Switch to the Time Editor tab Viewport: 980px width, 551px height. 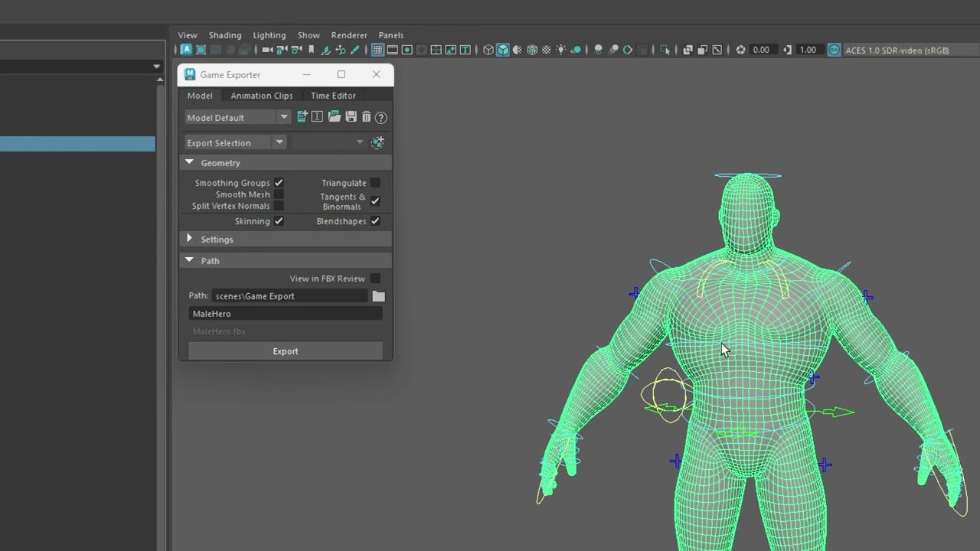click(x=333, y=96)
